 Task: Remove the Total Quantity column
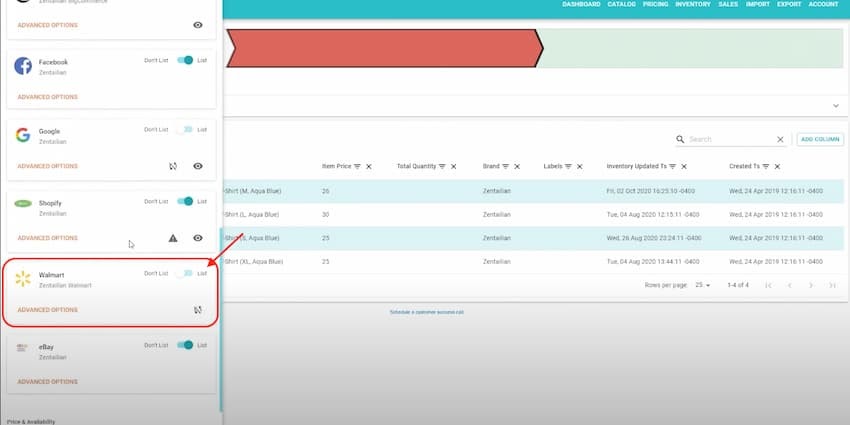point(454,166)
